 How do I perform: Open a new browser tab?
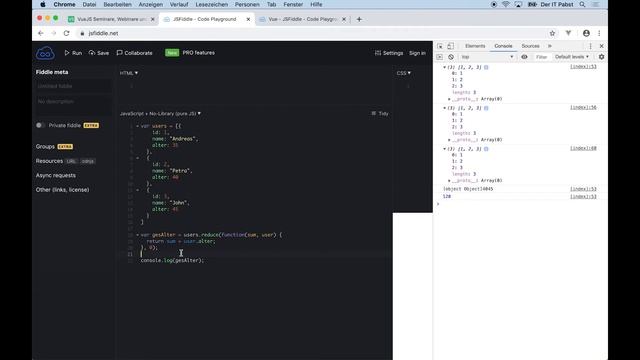tap(359, 19)
